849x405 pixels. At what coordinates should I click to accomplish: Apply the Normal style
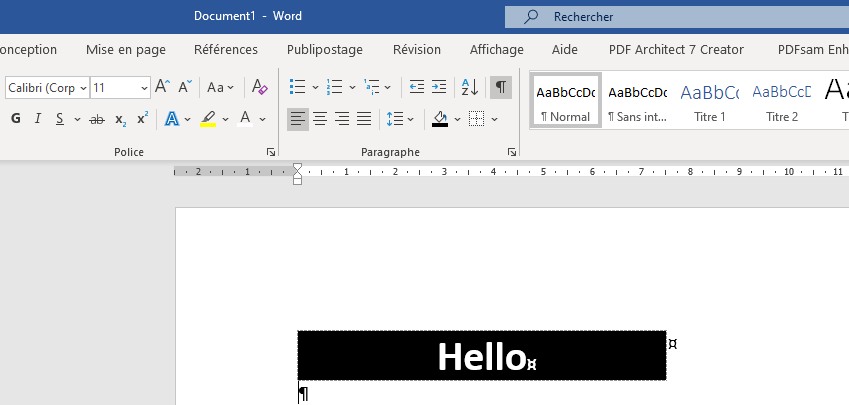(566, 101)
